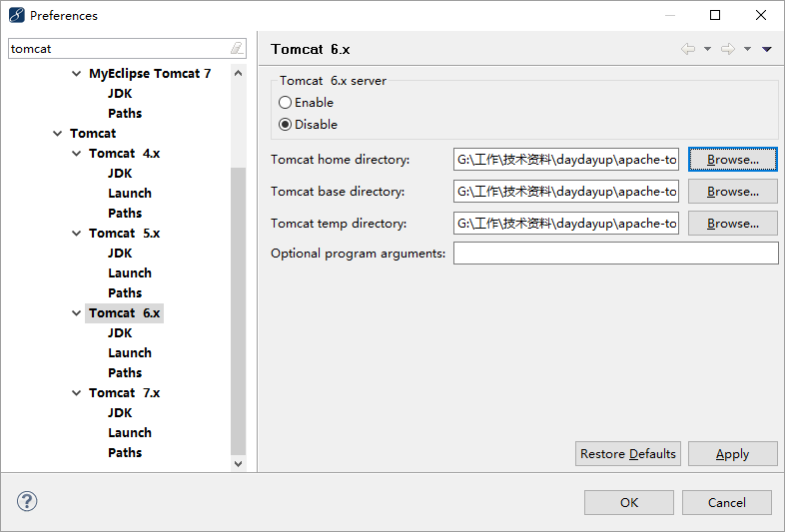
Task: Click the tree scrollbar down arrow
Action: click(x=239, y=464)
